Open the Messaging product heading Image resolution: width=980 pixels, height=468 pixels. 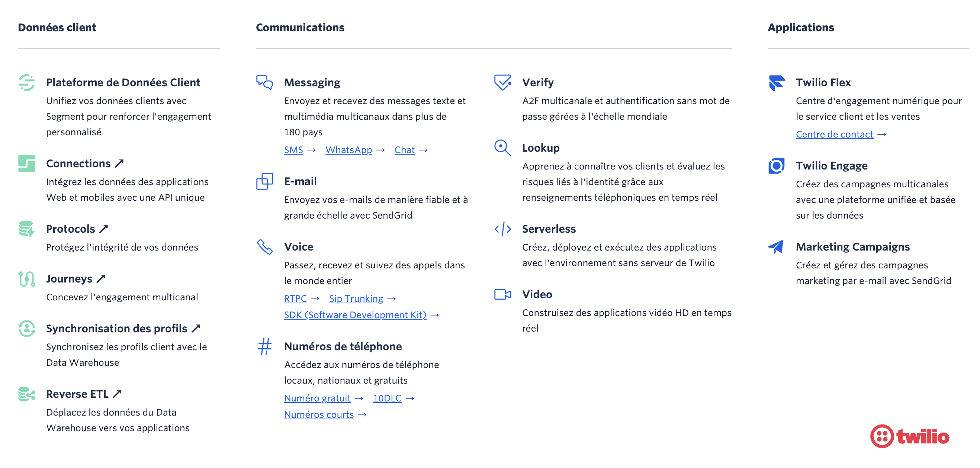[x=312, y=83]
